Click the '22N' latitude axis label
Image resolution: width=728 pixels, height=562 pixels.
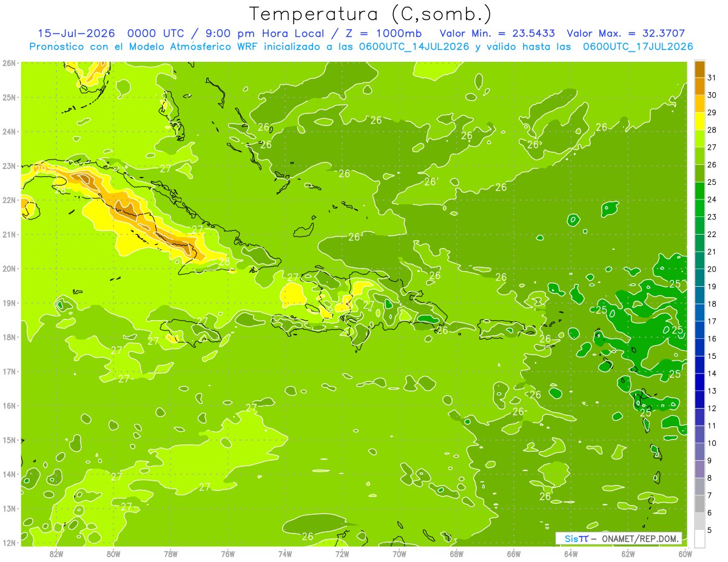(9, 200)
